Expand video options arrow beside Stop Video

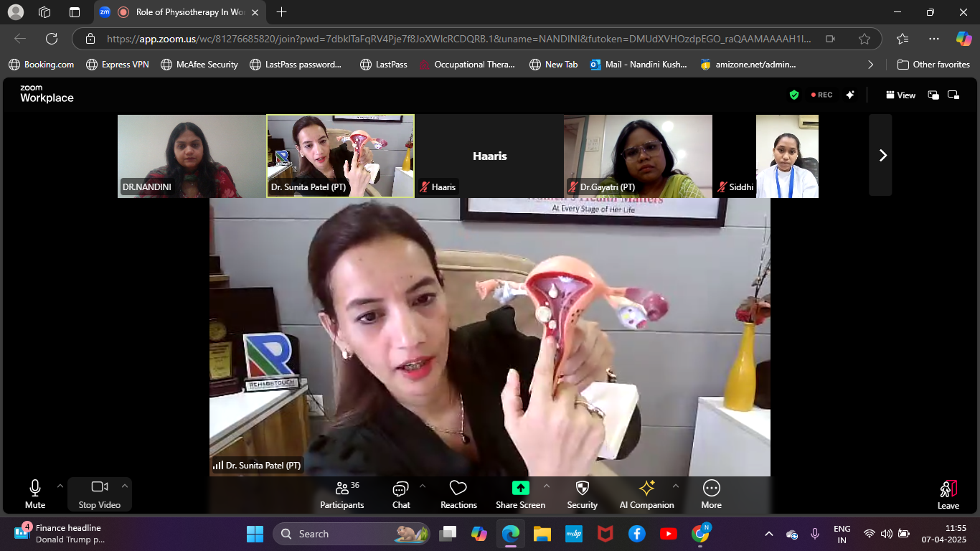[x=125, y=486]
